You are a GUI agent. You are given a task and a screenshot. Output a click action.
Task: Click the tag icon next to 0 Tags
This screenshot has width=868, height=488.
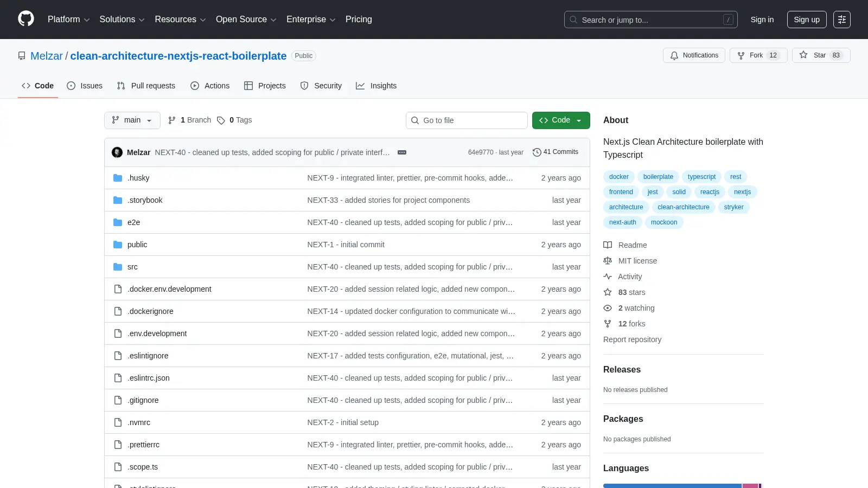point(221,120)
